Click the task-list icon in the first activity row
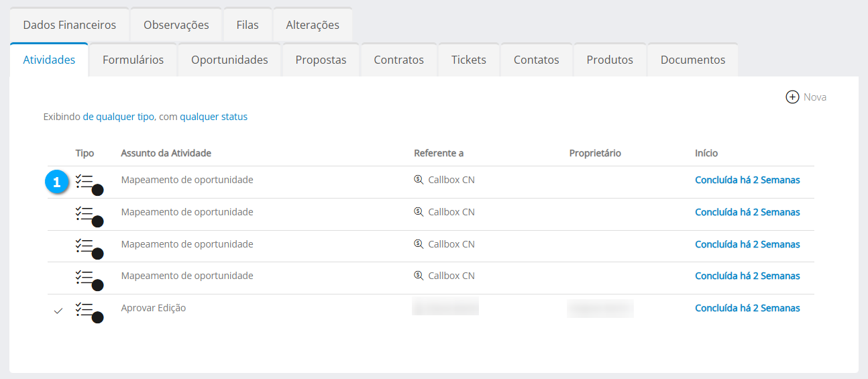 [x=85, y=181]
